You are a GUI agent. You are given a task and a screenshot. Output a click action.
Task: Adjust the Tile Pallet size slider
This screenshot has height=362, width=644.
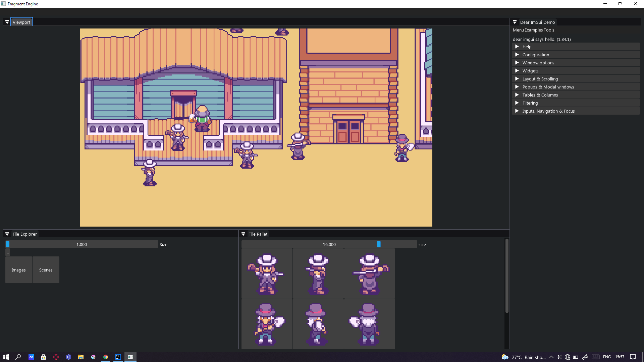tap(379, 244)
